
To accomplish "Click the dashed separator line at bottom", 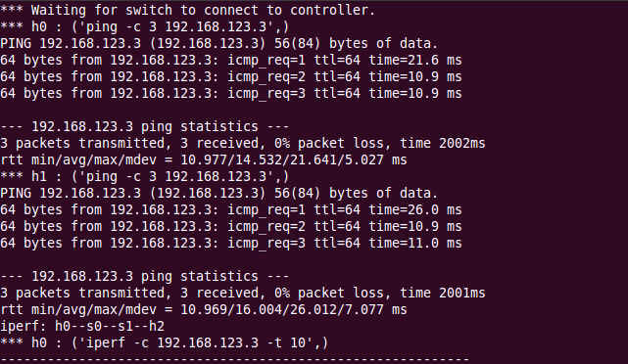I will (234, 359).
